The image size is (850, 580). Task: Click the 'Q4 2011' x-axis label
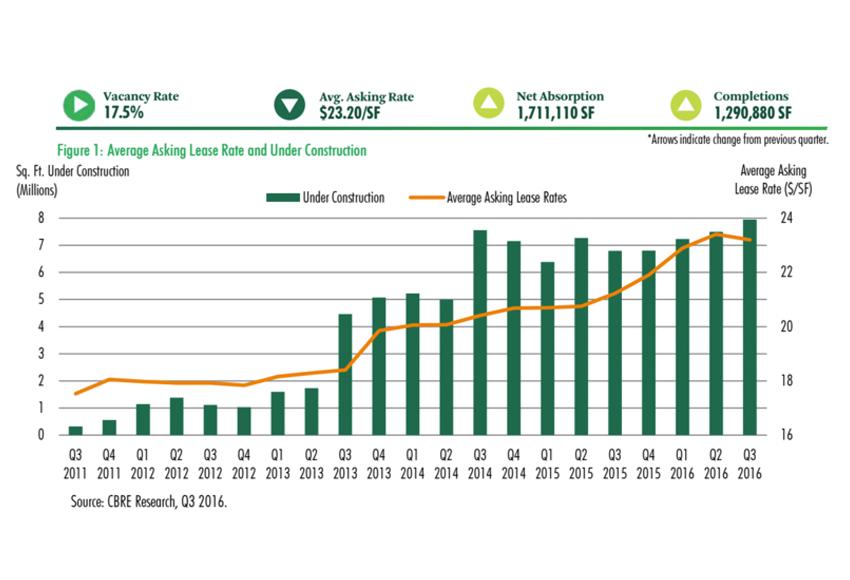coord(109,465)
